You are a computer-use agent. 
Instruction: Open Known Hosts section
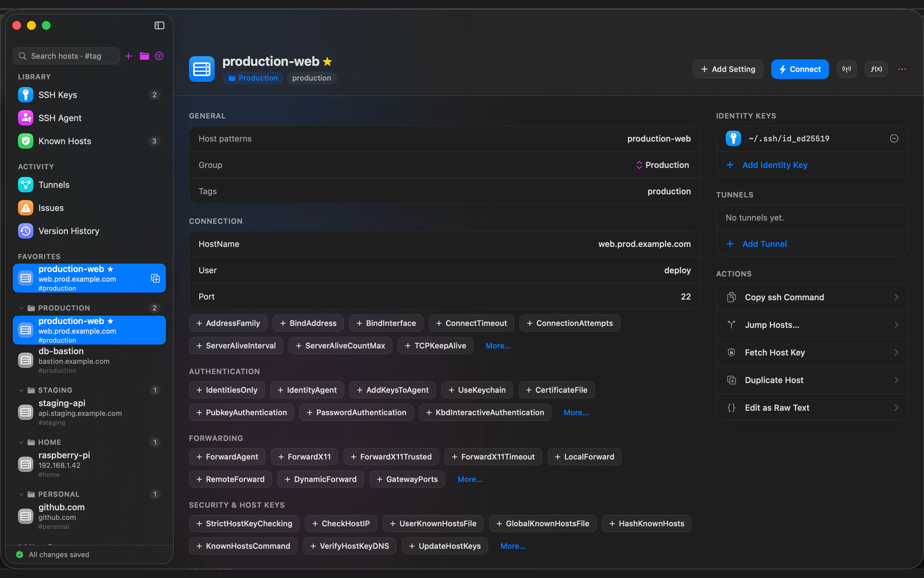click(x=89, y=141)
